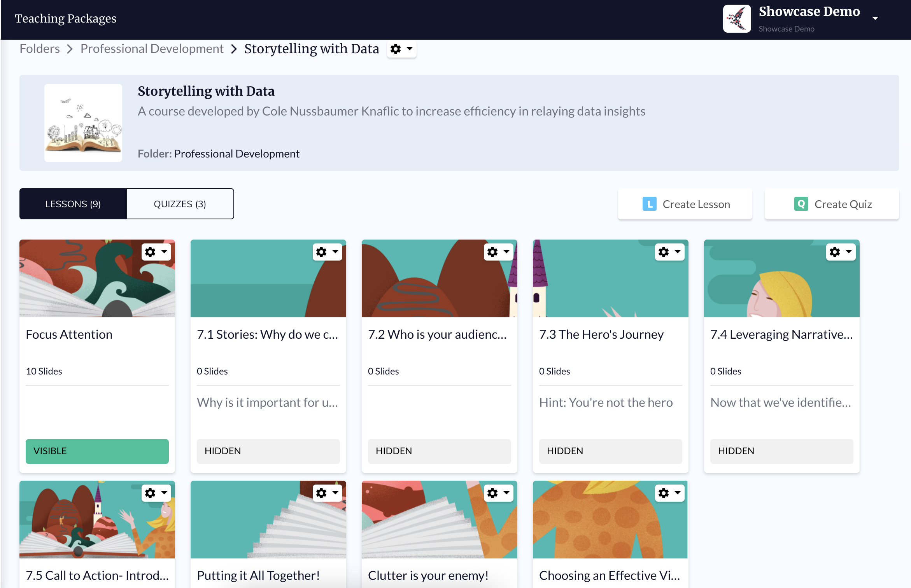Open gear menu on Clutter is your enemy card
This screenshot has width=911, height=588.
tap(498, 493)
